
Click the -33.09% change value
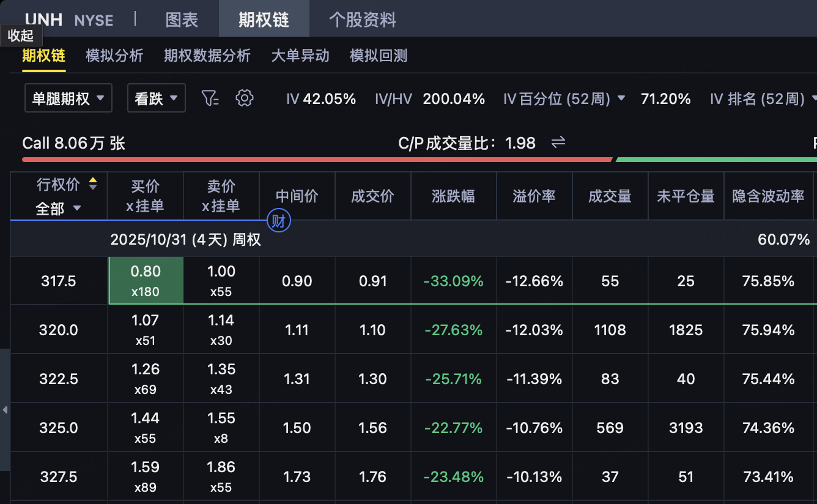(x=454, y=281)
